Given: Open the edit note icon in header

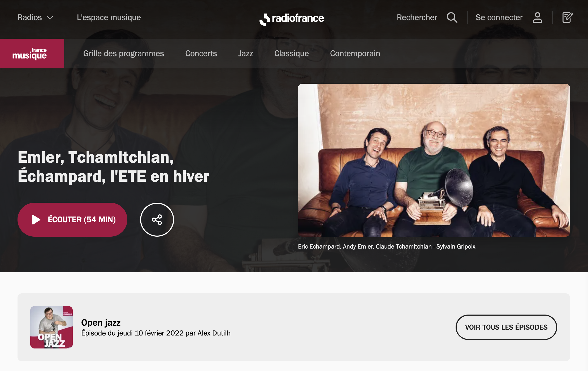Looking at the screenshot, I should tap(568, 17).
